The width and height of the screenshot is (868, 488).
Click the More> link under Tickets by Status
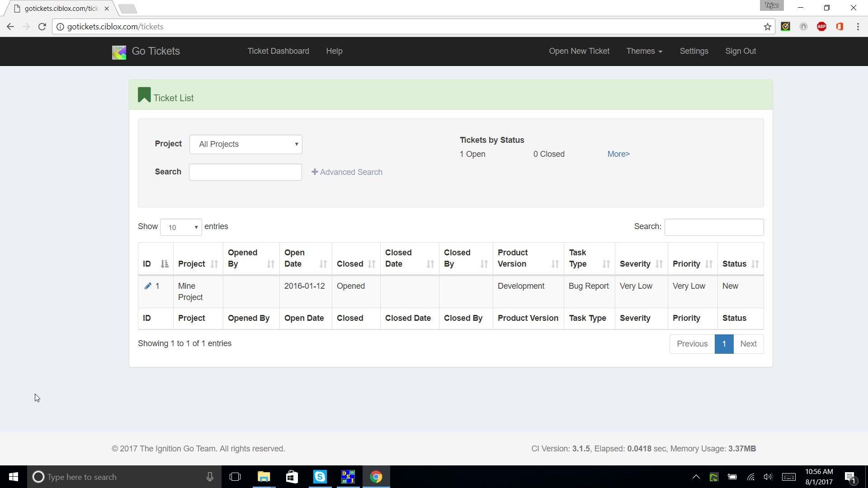[618, 154]
